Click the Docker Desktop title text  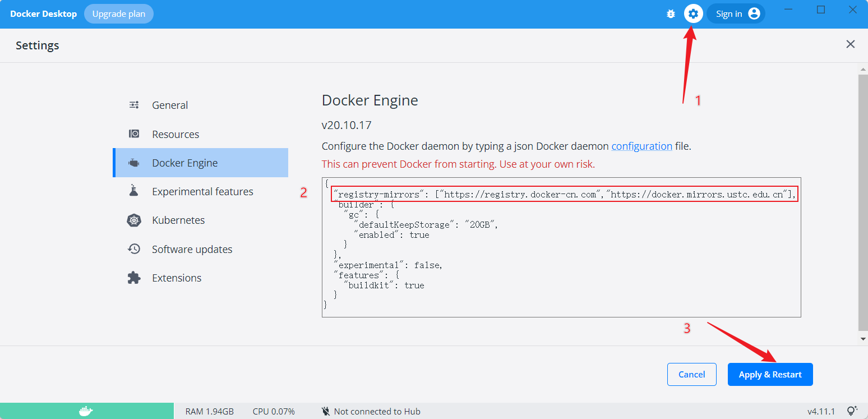[x=44, y=13]
